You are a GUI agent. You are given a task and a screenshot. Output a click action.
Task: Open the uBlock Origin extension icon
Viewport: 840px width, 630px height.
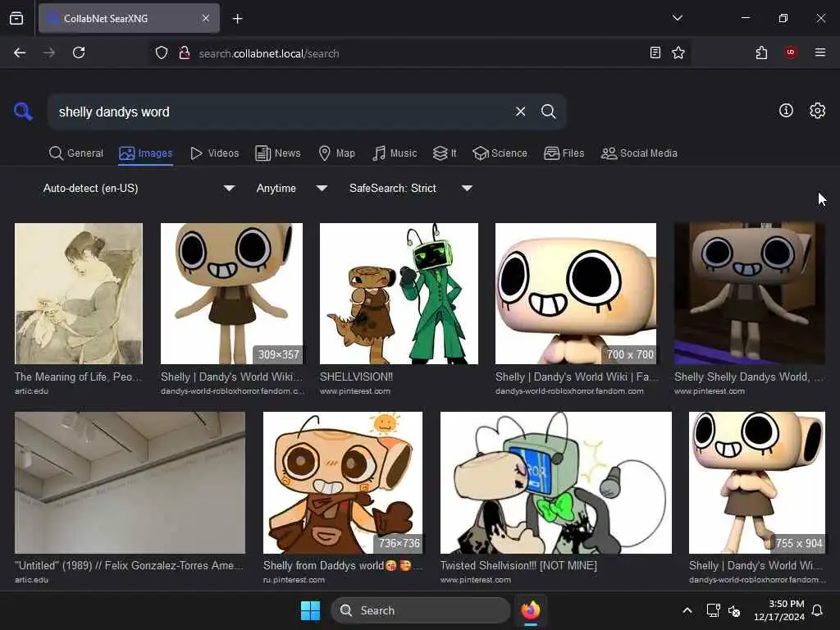[791, 52]
